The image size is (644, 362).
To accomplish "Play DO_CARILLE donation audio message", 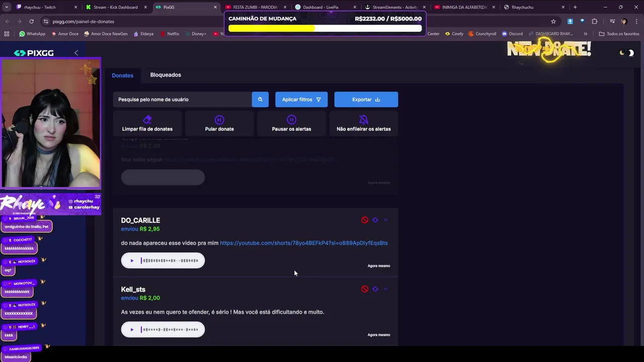I will click(x=132, y=260).
